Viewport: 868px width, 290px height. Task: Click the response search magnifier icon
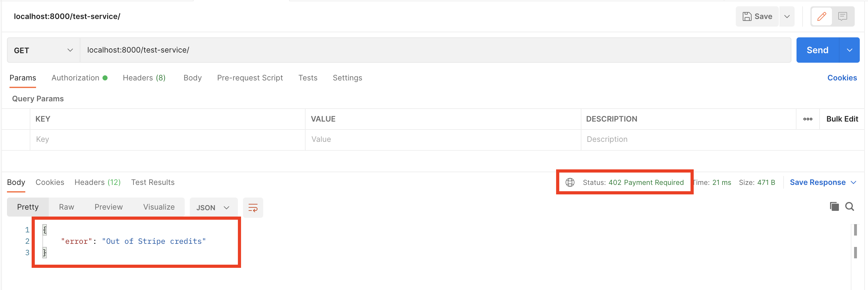click(849, 207)
